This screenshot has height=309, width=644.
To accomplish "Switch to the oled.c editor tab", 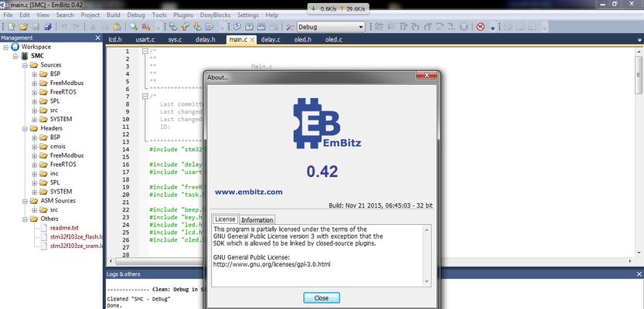I will tap(334, 40).
